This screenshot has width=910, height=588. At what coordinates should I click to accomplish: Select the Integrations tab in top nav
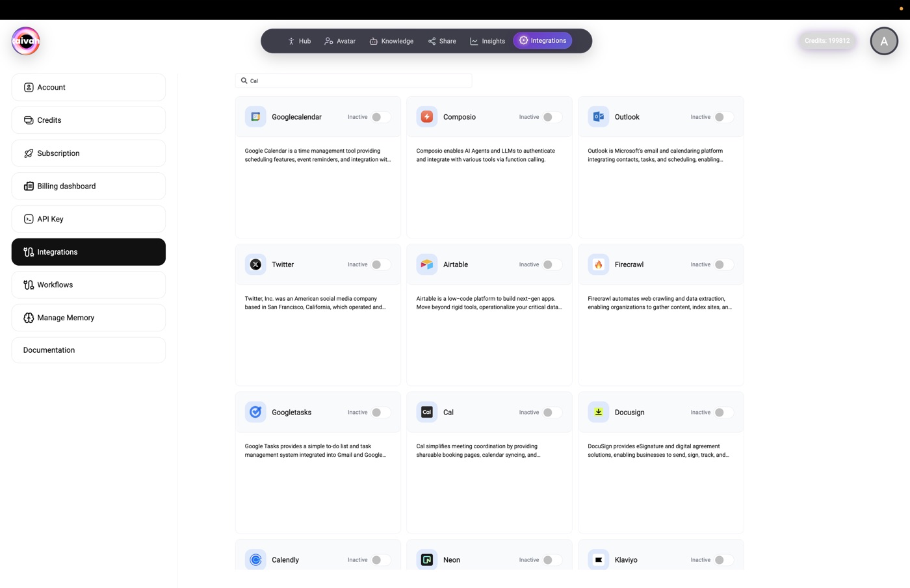coord(543,40)
